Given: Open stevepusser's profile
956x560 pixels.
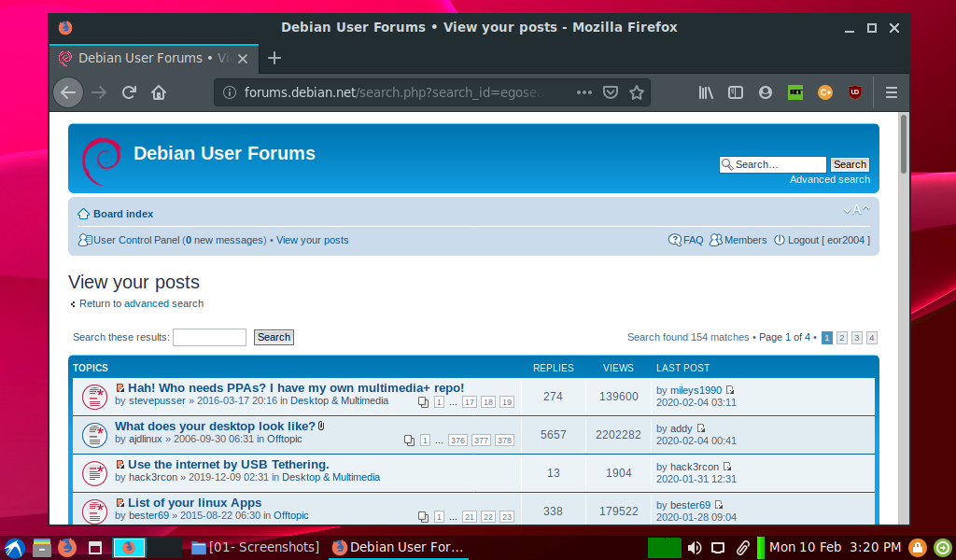Looking at the screenshot, I should pyautogui.click(x=157, y=401).
